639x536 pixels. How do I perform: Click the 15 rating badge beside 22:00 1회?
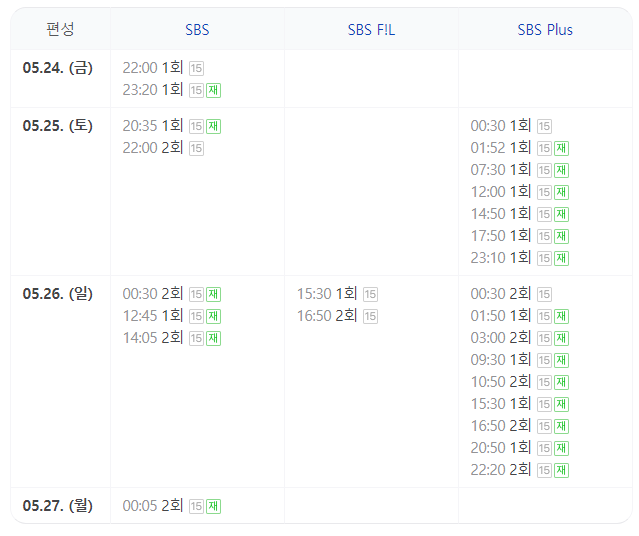pos(196,68)
